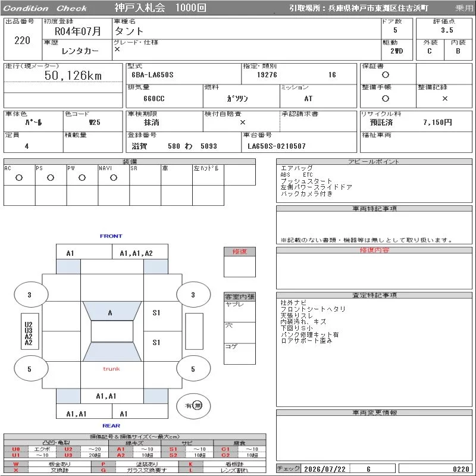Select the overall grade '3.5' under 評価点

[447, 30]
